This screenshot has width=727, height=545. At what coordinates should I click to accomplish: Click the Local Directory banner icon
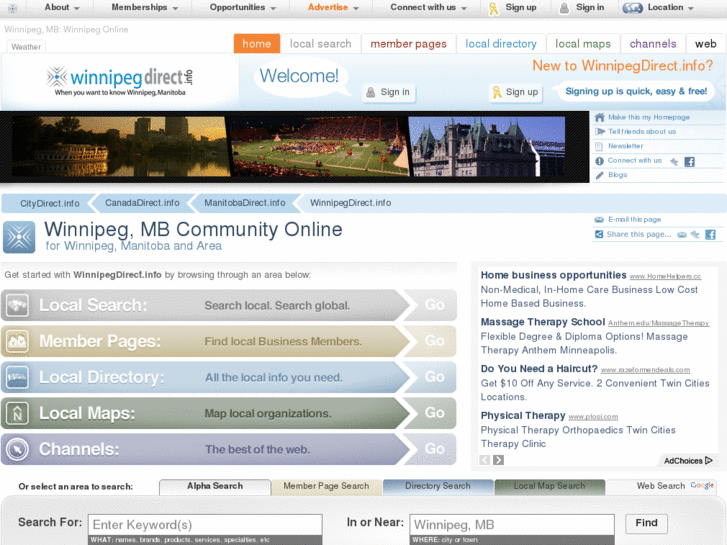(x=17, y=377)
